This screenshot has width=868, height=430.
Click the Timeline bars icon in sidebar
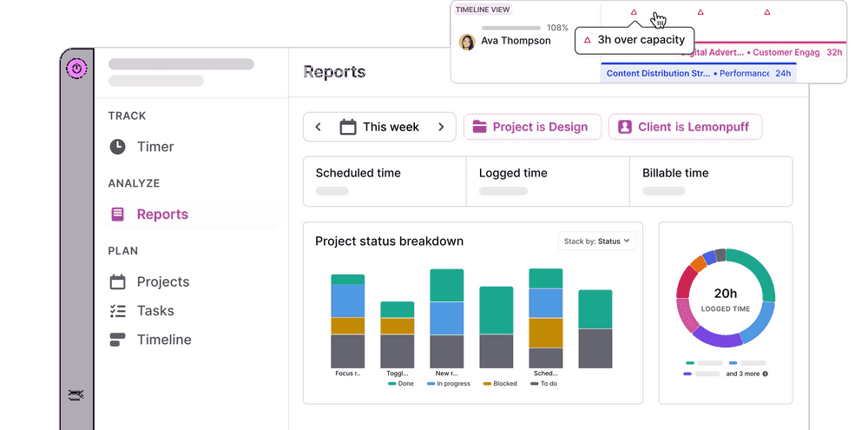coord(117,340)
